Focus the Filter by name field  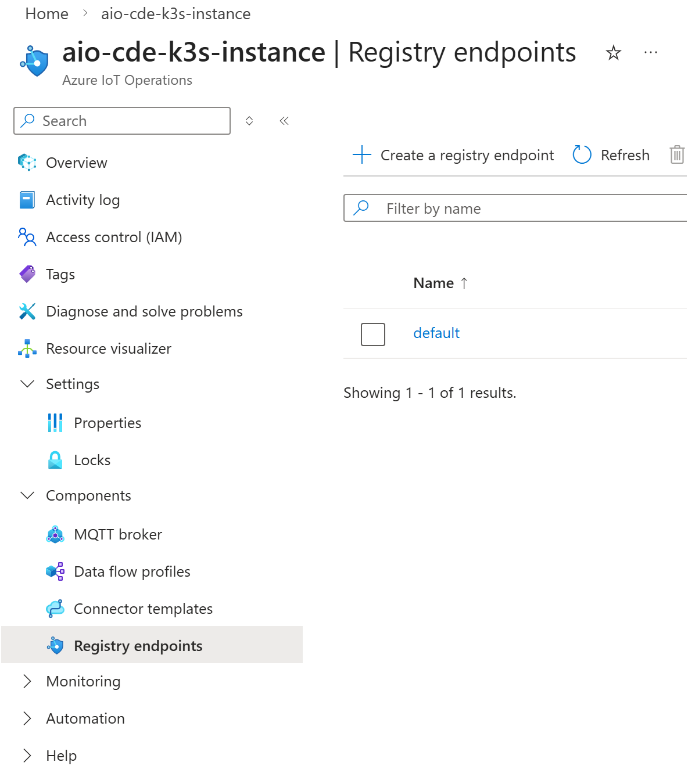516,208
